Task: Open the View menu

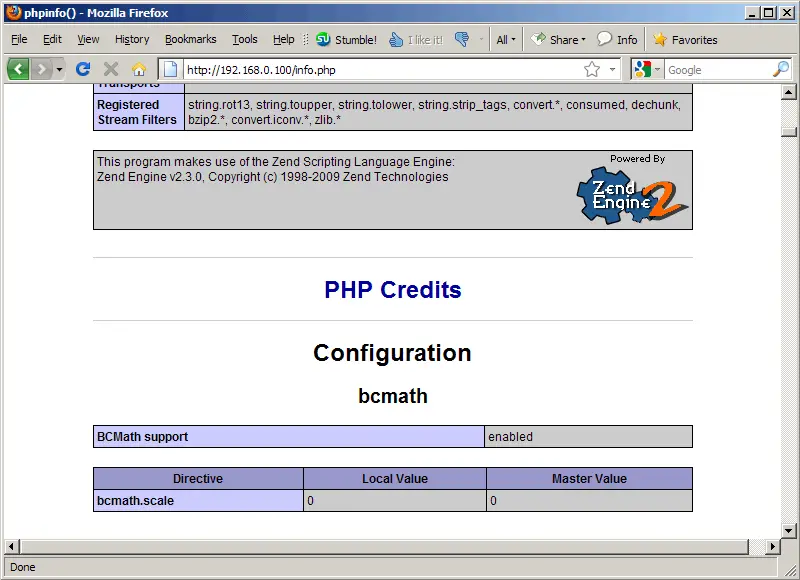Action: click(x=88, y=39)
